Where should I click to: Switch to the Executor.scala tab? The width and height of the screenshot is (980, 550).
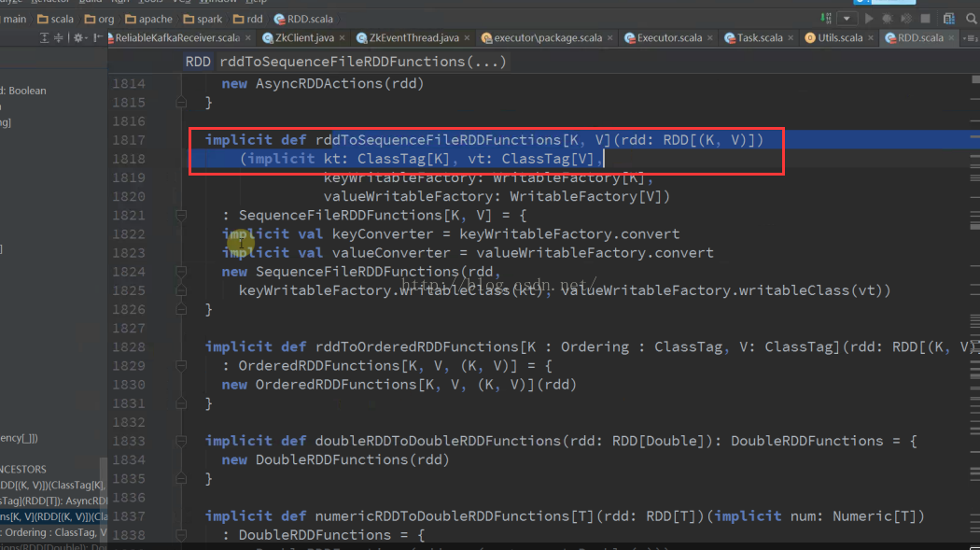(x=669, y=38)
